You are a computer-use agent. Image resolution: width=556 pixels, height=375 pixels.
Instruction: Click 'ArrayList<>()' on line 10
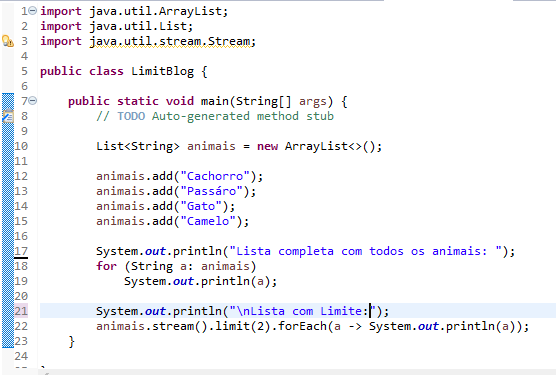329,146
